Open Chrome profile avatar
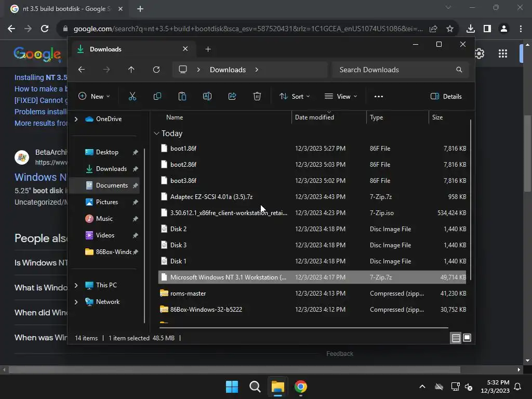This screenshot has width=532, height=399. (x=504, y=29)
